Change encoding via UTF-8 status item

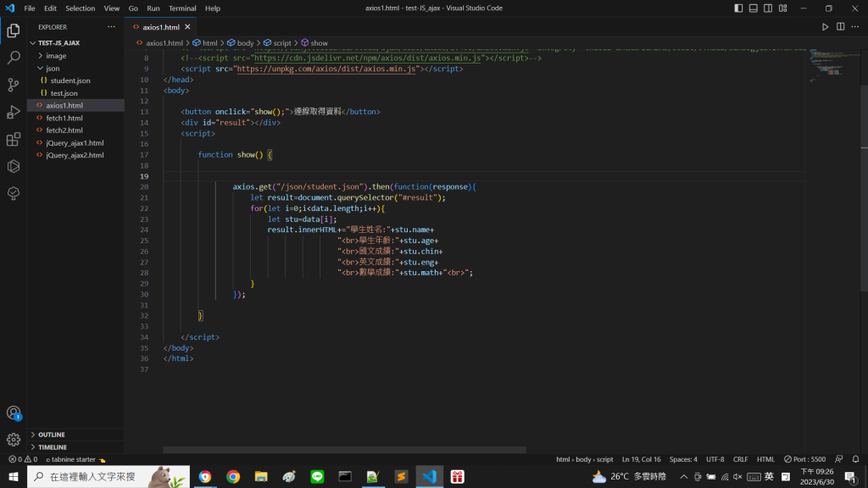(715, 459)
